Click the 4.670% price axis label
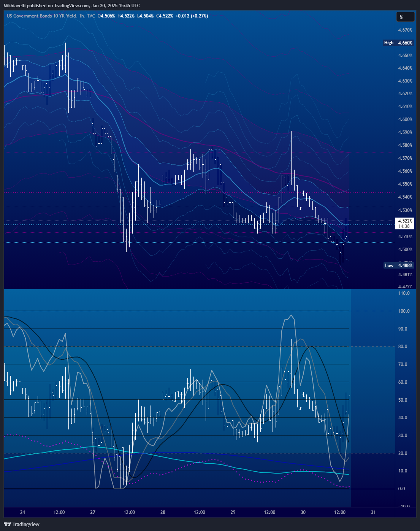420x531 pixels. coord(405,30)
